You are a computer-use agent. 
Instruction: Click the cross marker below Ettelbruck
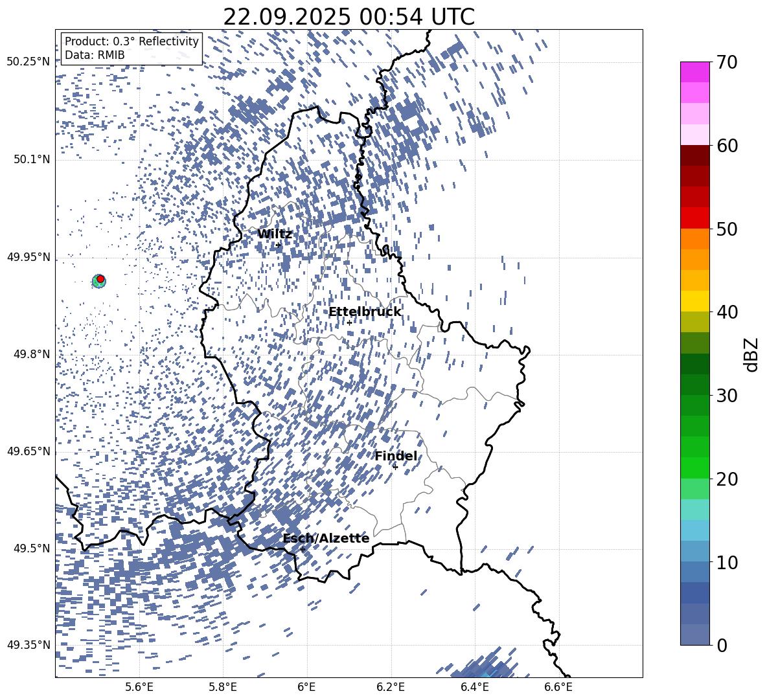349,322
